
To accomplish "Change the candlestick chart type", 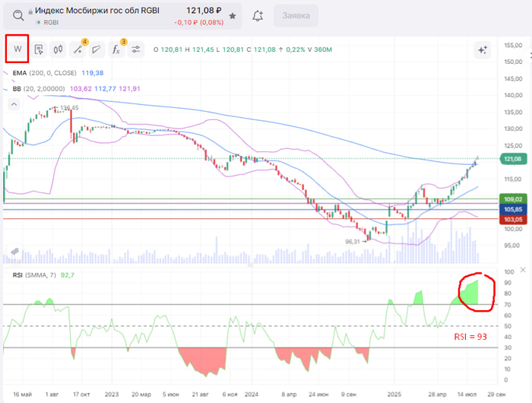I will tap(58, 49).
